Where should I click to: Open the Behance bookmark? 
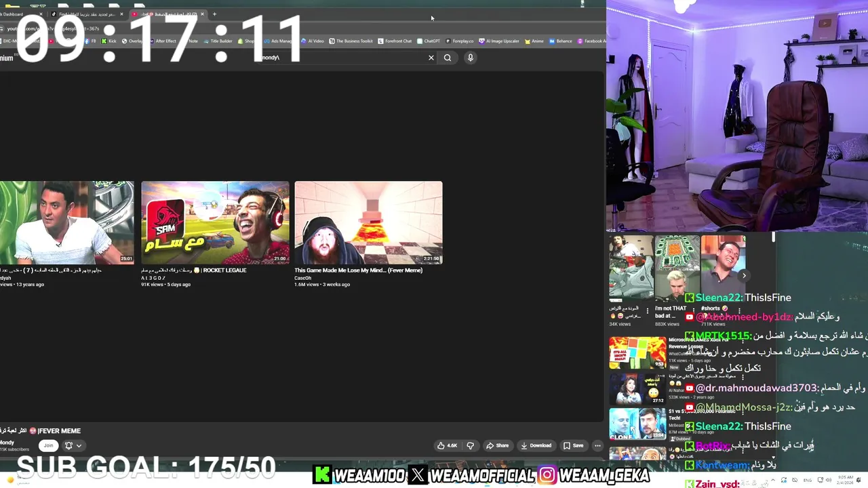561,41
